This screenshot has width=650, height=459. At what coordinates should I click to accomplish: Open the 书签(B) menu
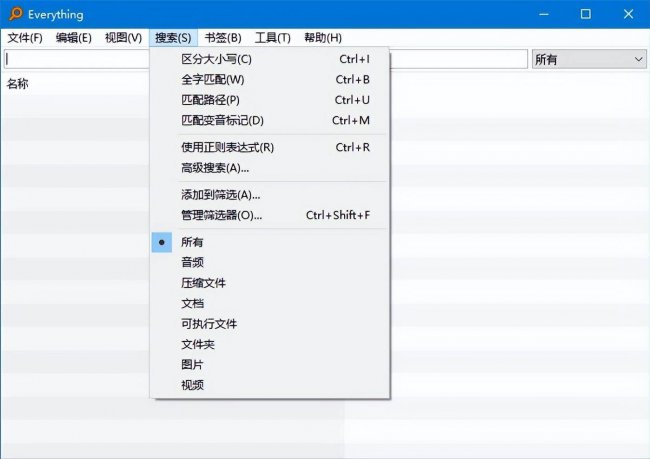click(x=223, y=38)
